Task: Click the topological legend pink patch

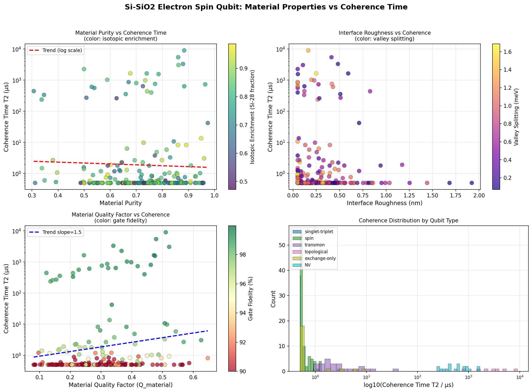Action: pyautogui.click(x=297, y=252)
